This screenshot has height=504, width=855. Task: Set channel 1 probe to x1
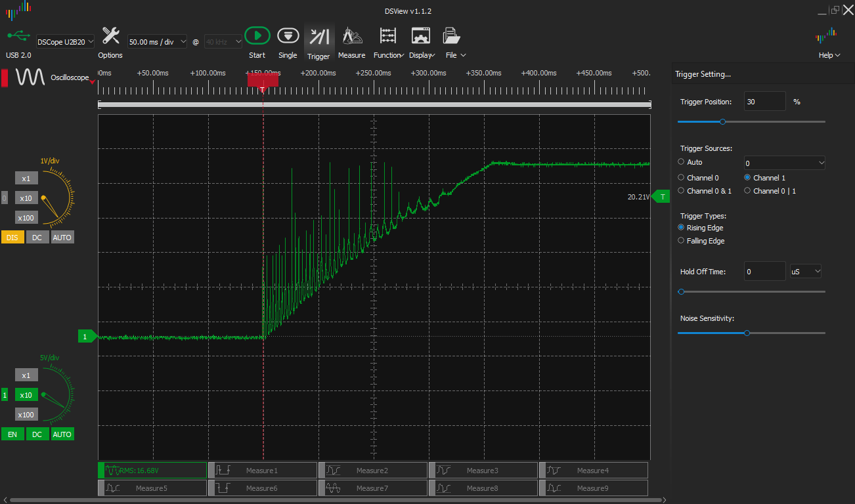pyautogui.click(x=26, y=375)
